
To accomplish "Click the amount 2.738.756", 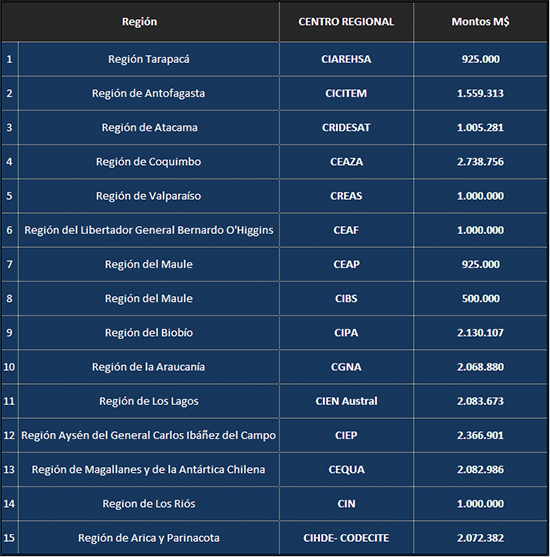I will pos(480,162).
